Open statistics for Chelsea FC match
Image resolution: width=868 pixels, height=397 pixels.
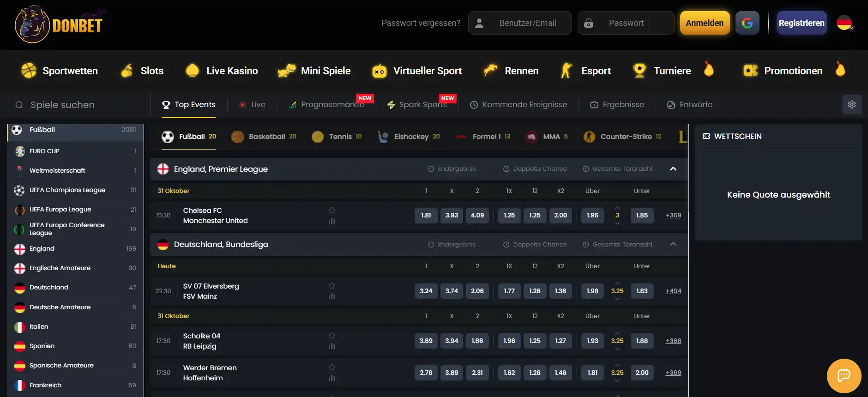(332, 221)
